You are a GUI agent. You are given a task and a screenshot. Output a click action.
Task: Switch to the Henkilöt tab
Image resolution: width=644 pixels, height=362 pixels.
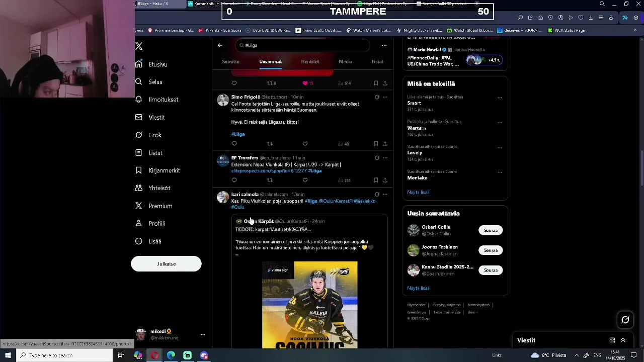310,61
